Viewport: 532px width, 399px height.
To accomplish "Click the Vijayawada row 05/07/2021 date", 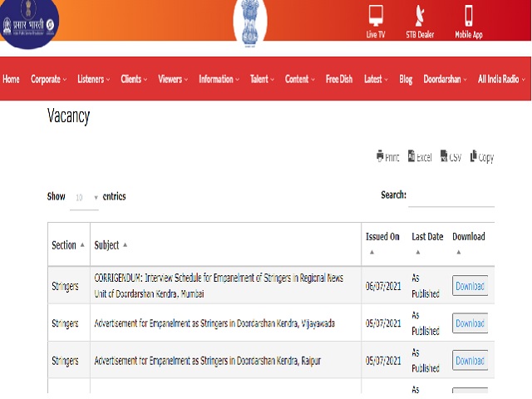I will tap(383, 323).
